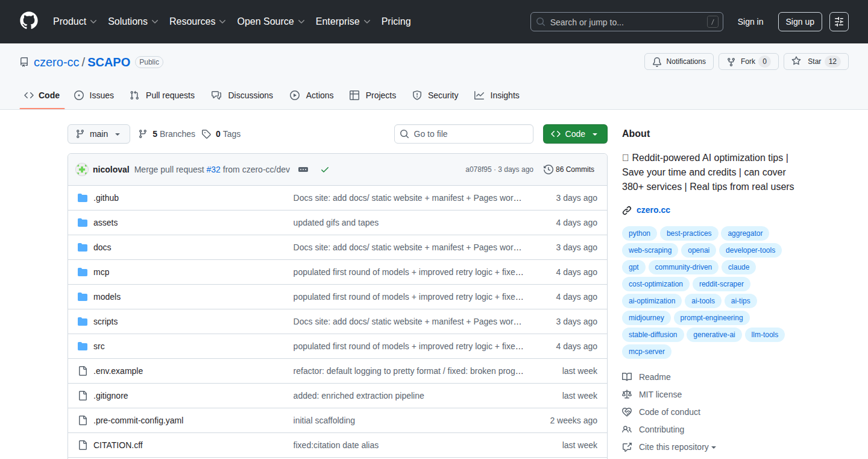Select the stable-diffusion topic tag
This screenshot has width=868, height=459.
pyautogui.click(x=653, y=335)
